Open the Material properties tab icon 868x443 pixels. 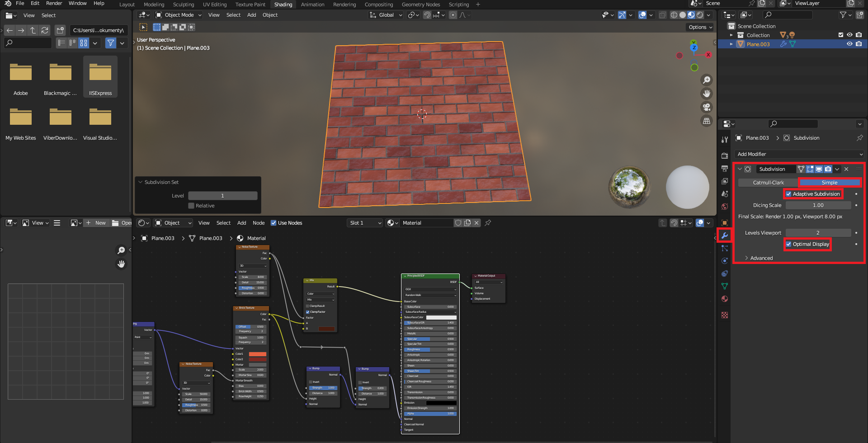724,299
